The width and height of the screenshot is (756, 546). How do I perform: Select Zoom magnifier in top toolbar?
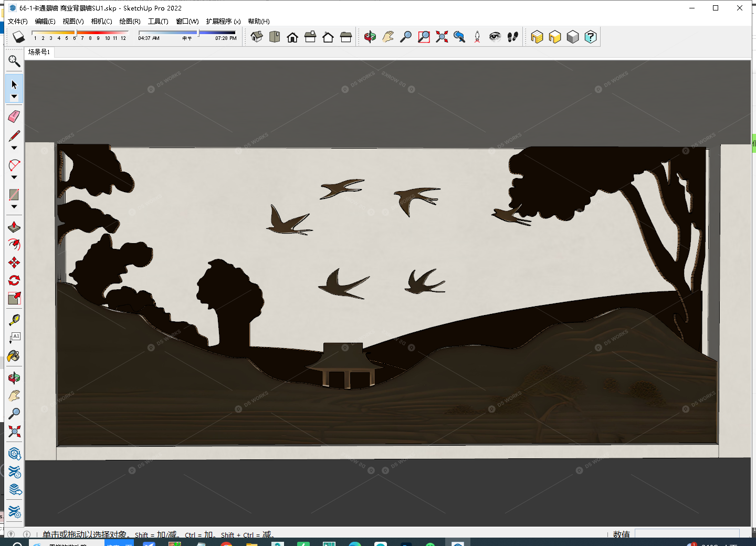click(406, 37)
